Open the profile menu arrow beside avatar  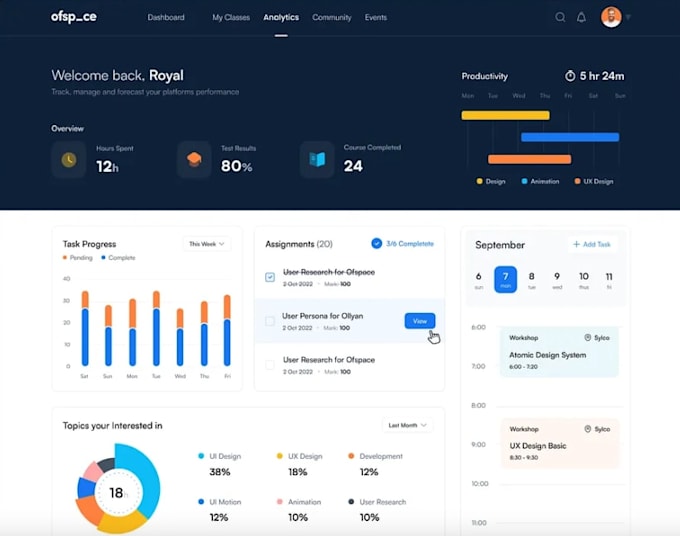tap(628, 17)
